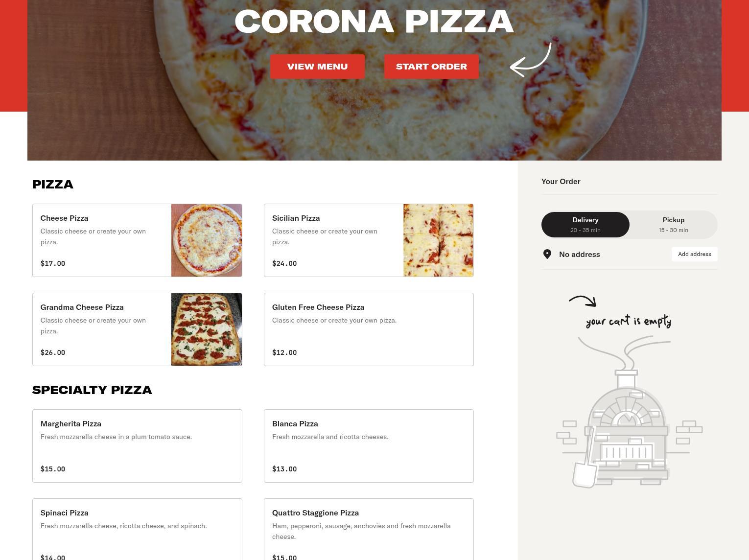
Task: Select the Margherita Pizza item
Action: (137, 446)
